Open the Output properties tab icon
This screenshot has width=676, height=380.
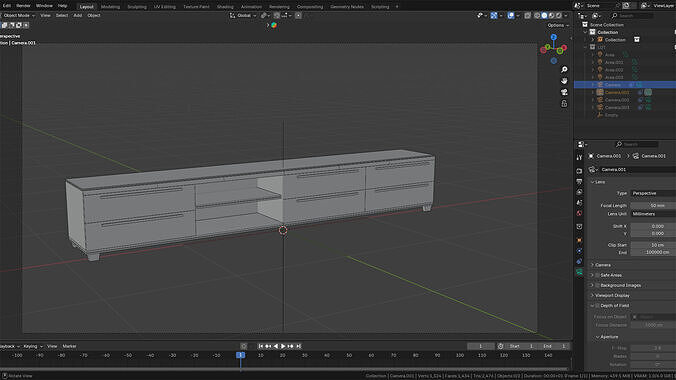579,182
